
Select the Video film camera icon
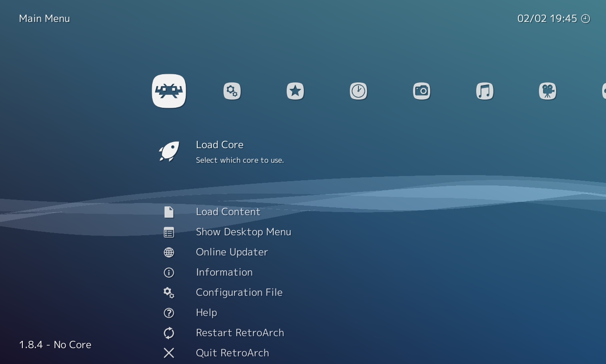tap(548, 91)
